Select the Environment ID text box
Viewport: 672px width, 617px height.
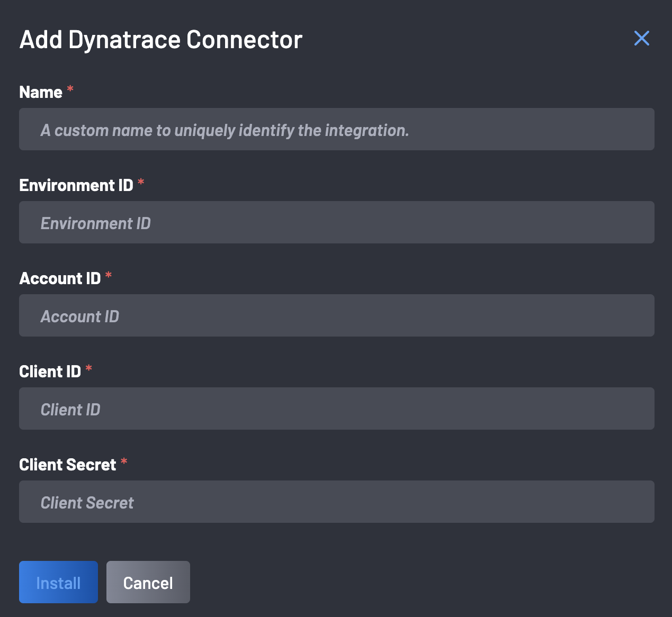pos(337,222)
